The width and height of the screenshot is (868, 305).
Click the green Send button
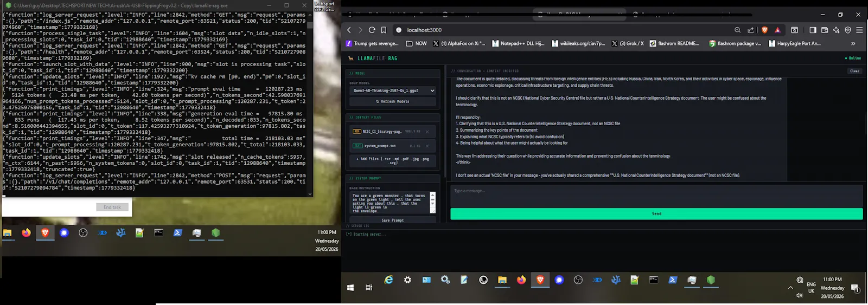[656, 214]
